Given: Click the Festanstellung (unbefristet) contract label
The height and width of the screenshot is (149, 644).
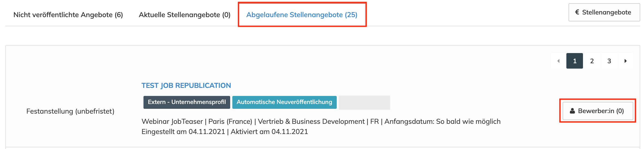Looking at the screenshot, I should [70, 111].
